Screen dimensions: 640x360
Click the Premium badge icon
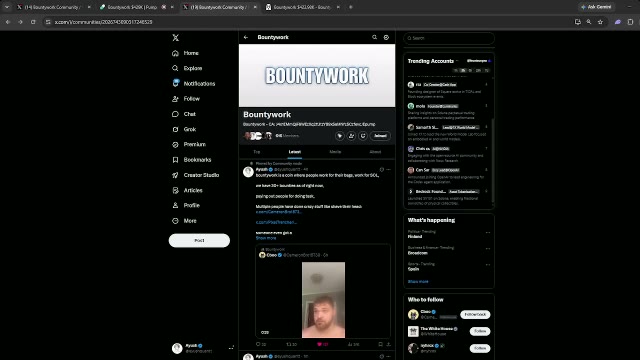click(176, 144)
